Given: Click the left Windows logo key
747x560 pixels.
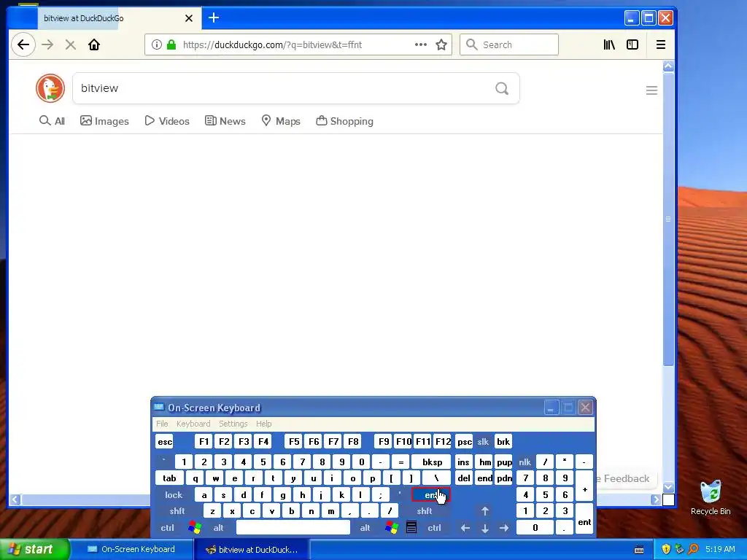Looking at the screenshot, I should tap(195, 528).
